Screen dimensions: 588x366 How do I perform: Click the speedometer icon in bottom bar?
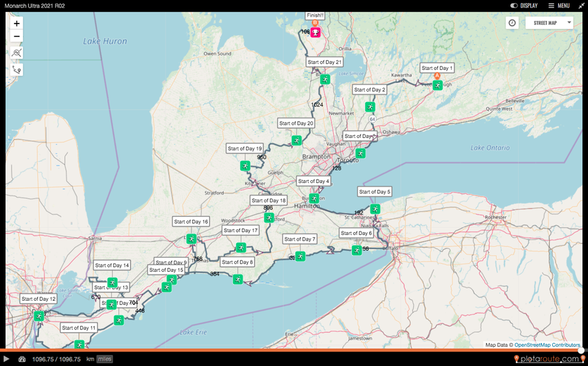click(x=22, y=359)
